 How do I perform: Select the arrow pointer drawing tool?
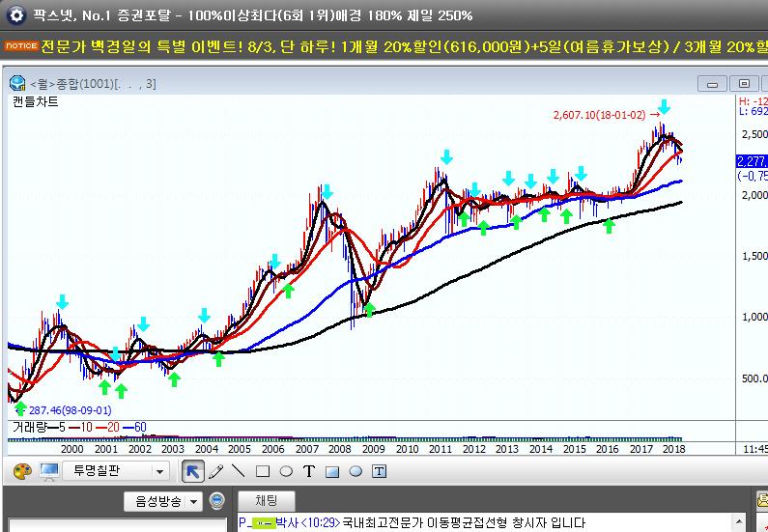[192, 471]
